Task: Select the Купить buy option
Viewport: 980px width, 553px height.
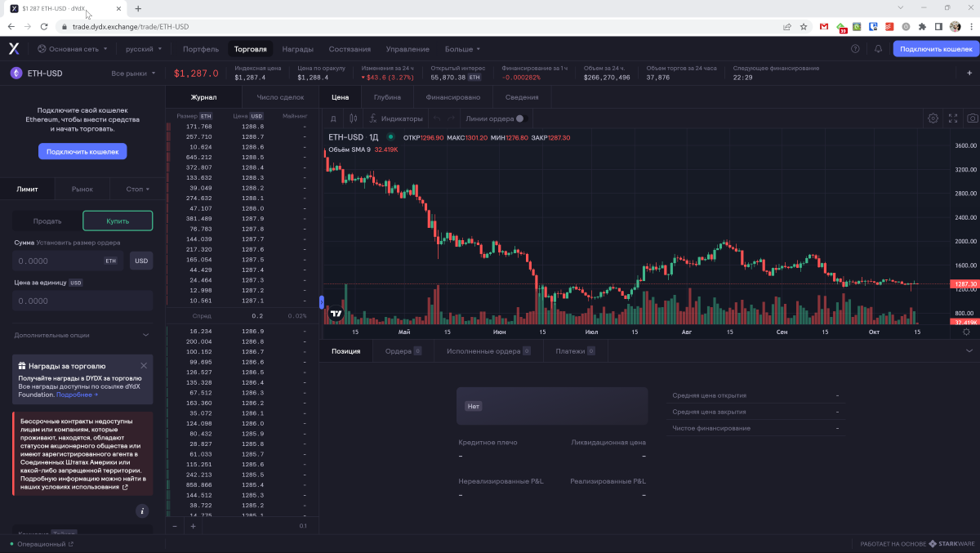Action: coord(118,221)
